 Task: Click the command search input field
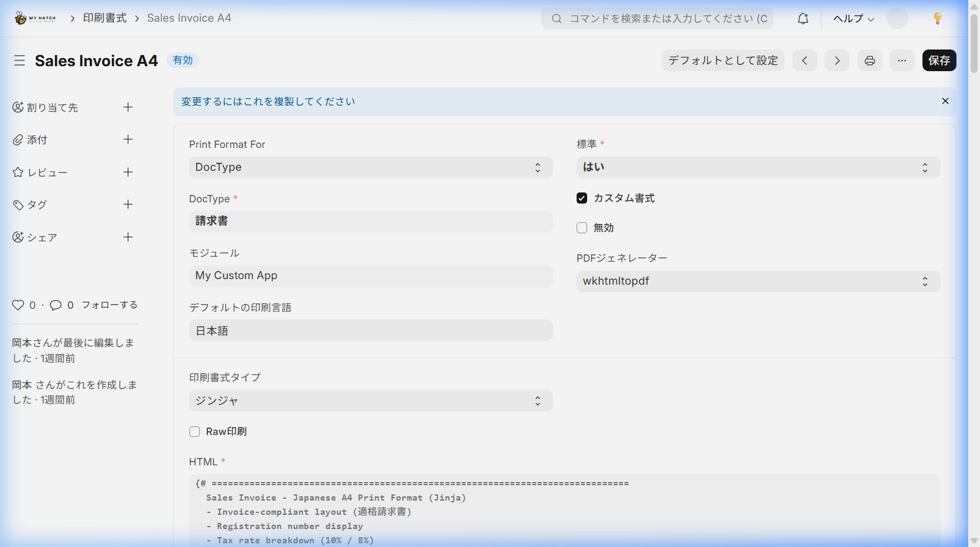click(662, 19)
